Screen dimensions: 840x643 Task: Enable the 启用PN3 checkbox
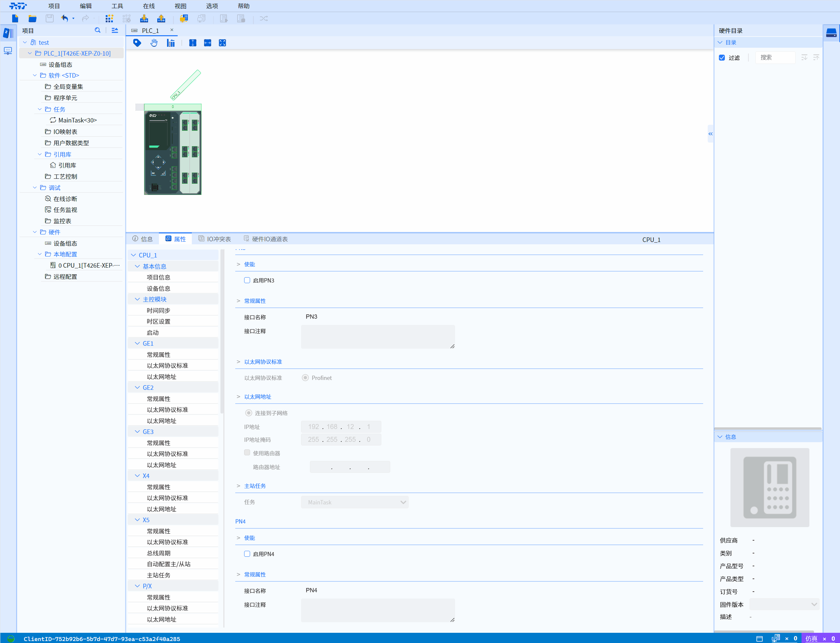[x=247, y=280]
